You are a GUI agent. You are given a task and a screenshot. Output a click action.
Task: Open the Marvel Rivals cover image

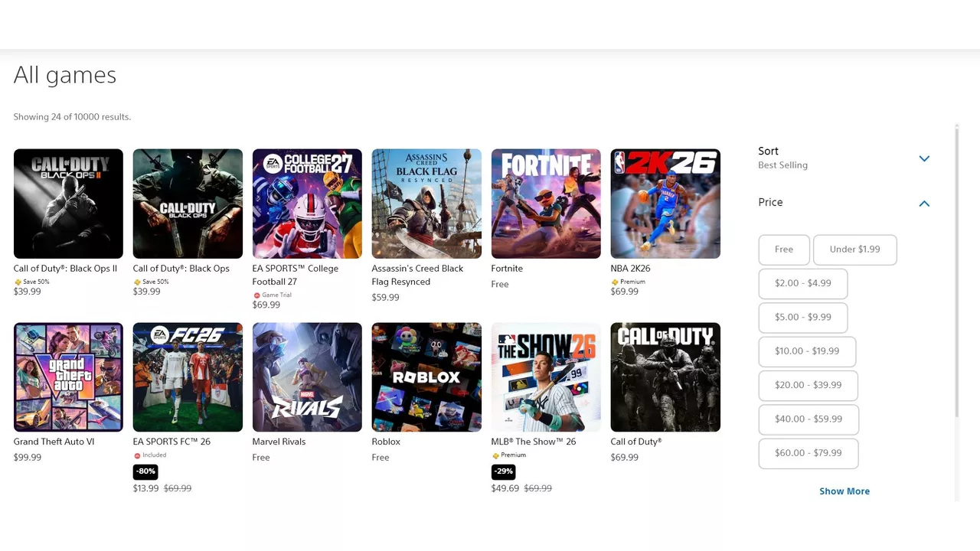coord(307,377)
